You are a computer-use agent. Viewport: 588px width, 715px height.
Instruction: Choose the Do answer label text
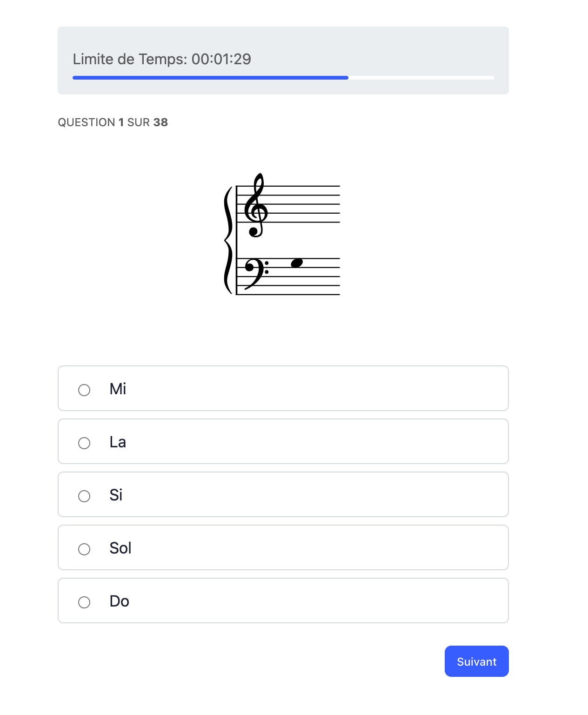tap(119, 601)
